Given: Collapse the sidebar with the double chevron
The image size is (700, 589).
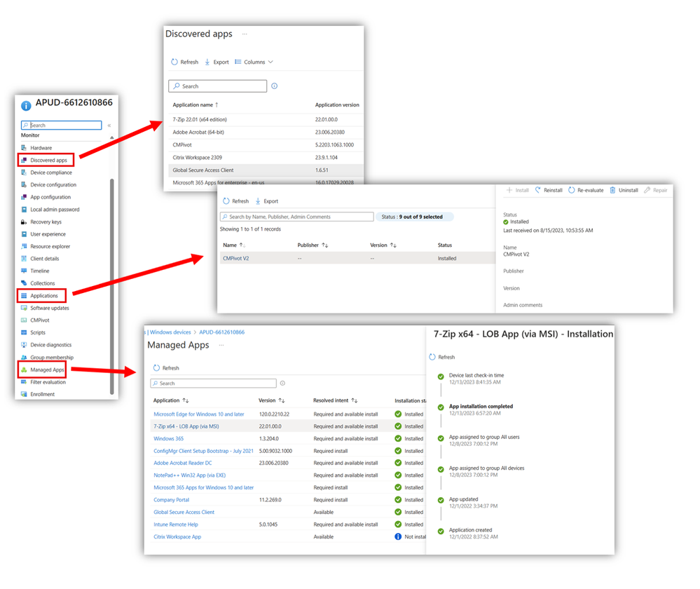Looking at the screenshot, I should [109, 126].
